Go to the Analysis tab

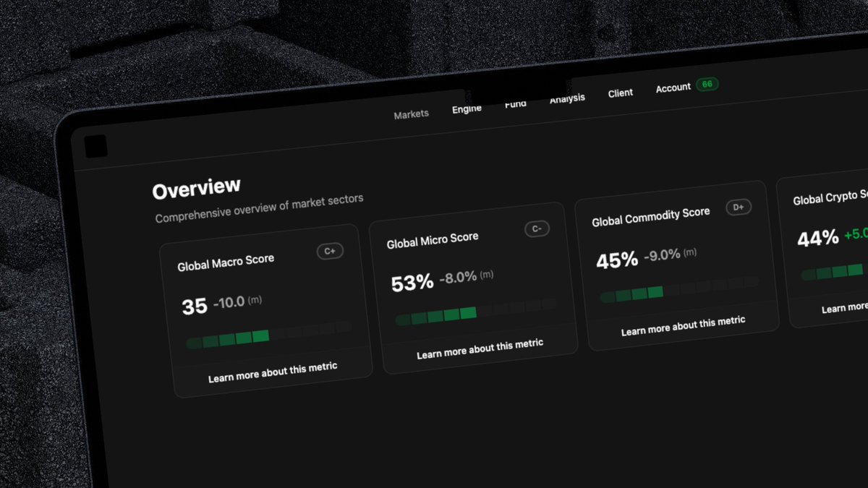tap(567, 98)
